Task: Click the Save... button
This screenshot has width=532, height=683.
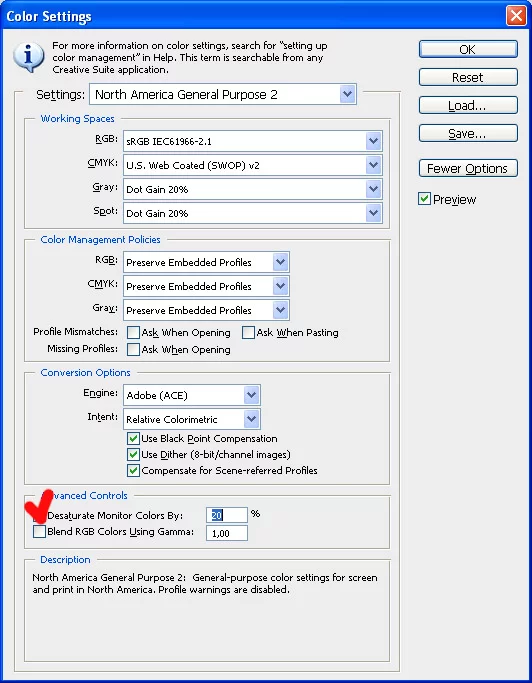Action: pos(468,133)
